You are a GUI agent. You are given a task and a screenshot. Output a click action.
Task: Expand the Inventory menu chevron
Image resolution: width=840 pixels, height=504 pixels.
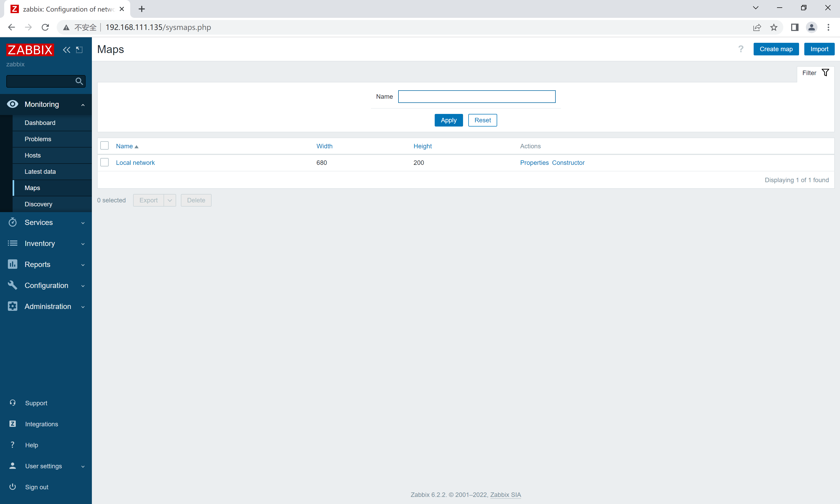coord(83,244)
